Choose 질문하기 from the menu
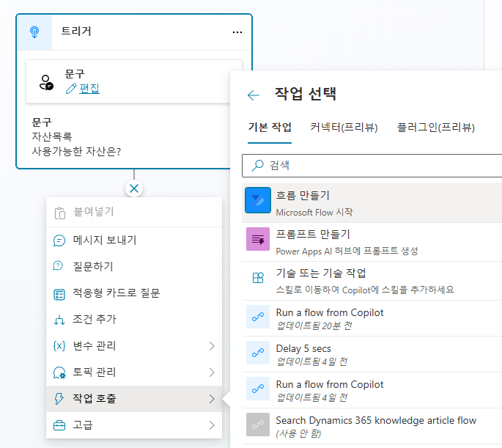502x448 pixels. coord(93,266)
